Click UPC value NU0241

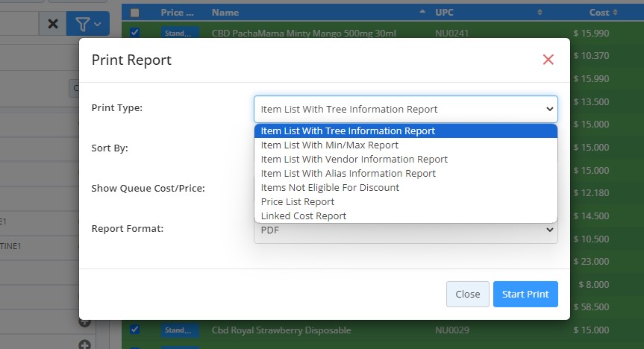[451, 34]
